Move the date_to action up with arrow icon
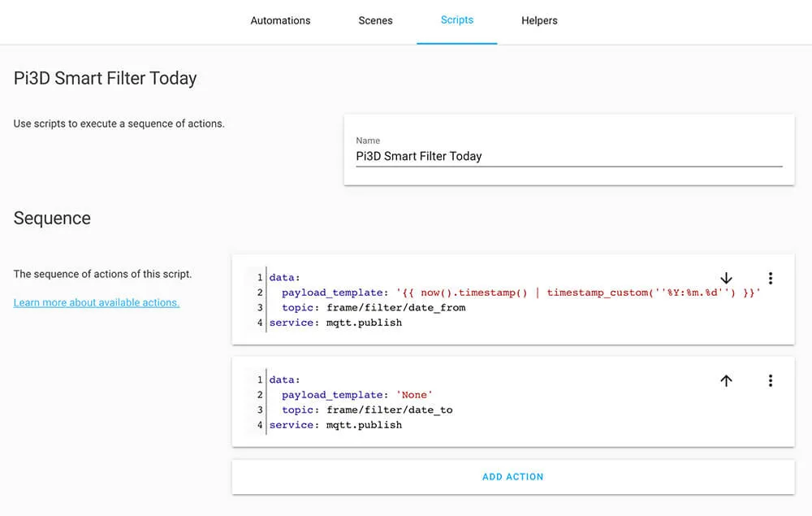The width and height of the screenshot is (812, 516). [x=726, y=381]
